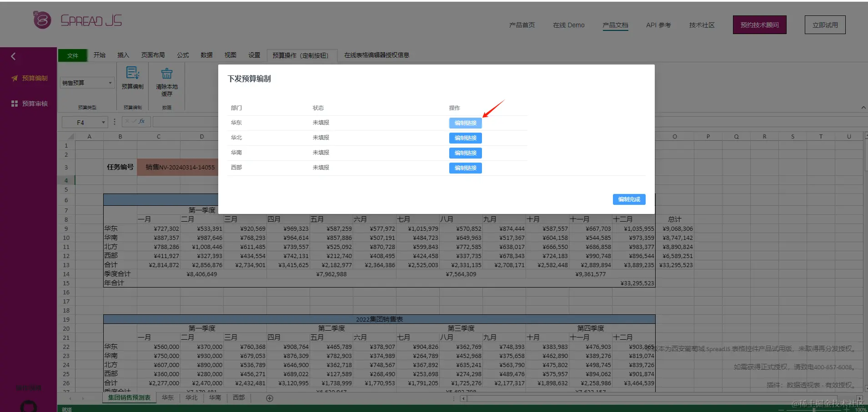Switch to the 华北 sheet tab
The height and width of the screenshot is (412, 868).
[x=191, y=398]
